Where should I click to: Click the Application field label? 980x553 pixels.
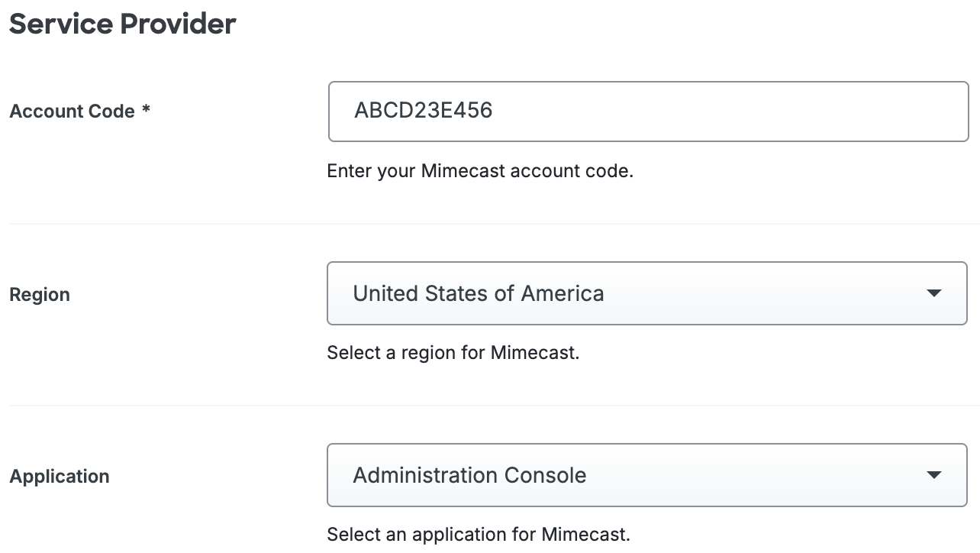[x=59, y=476]
